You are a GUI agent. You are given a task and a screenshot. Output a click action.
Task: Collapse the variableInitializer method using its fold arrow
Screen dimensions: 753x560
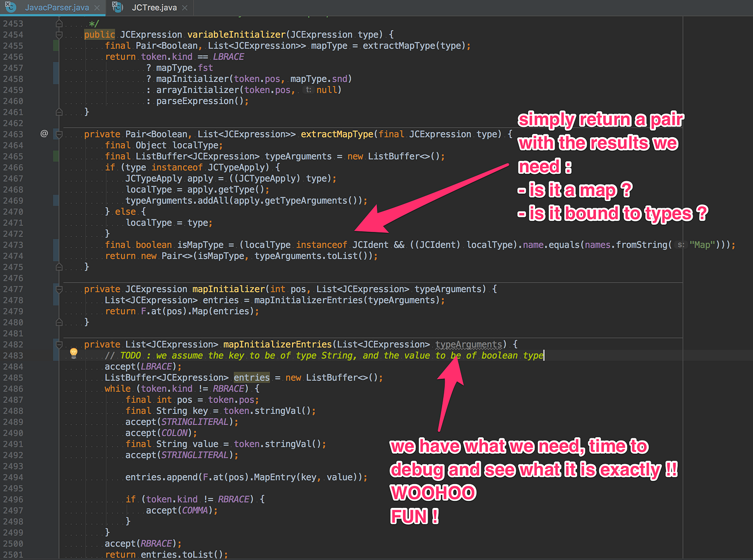pyautogui.click(x=58, y=34)
